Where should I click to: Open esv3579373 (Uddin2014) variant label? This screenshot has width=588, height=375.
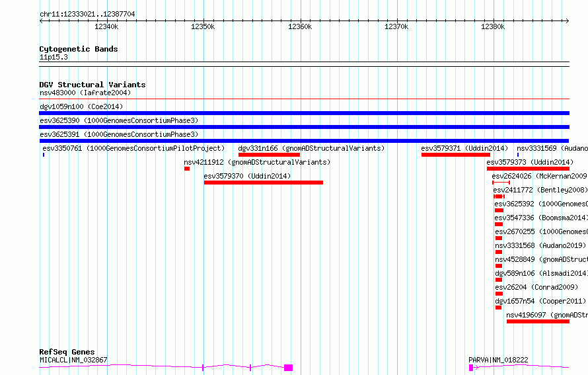coord(530,162)
